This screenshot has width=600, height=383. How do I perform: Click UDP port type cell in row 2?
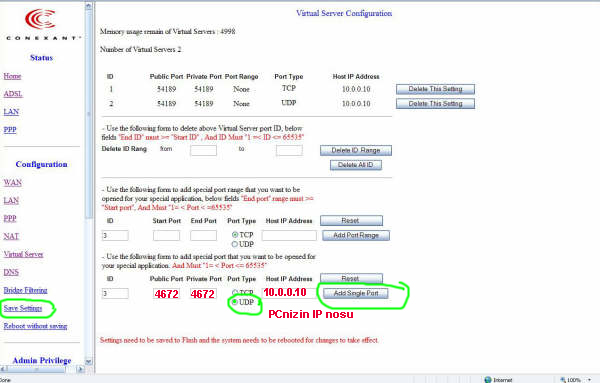289,103
